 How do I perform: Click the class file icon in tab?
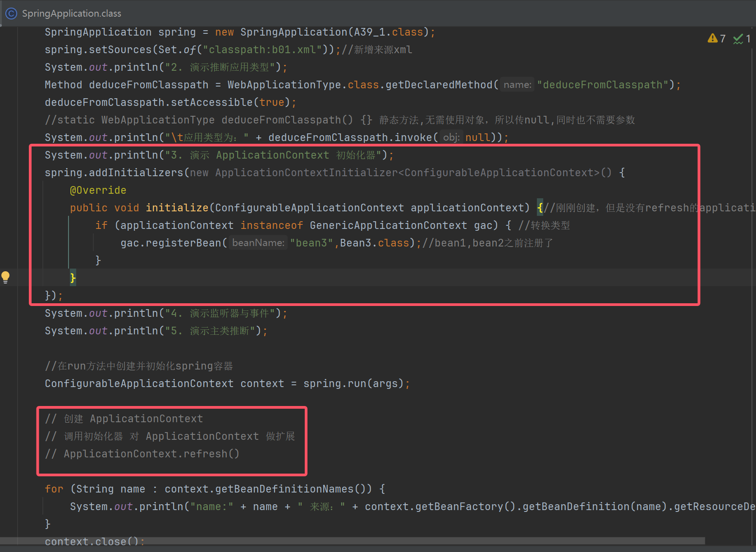pyautogui.click(x=11, y=14)
